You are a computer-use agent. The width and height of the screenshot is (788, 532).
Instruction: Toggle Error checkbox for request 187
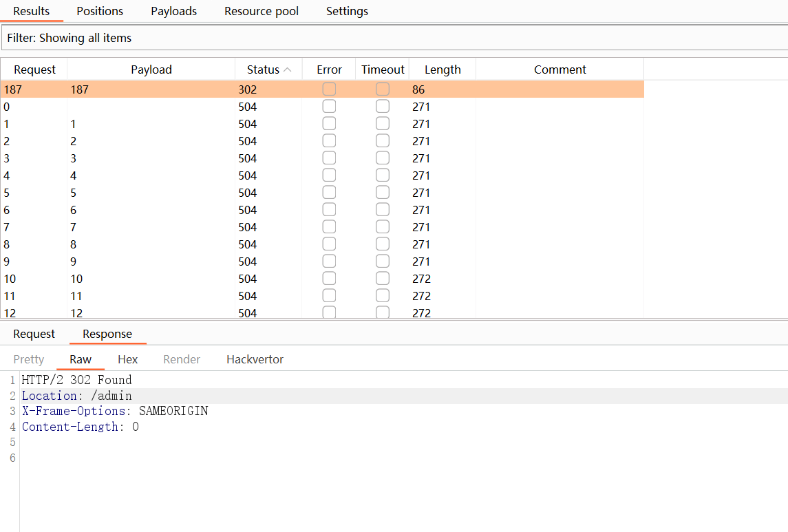(x=329, y=89)
